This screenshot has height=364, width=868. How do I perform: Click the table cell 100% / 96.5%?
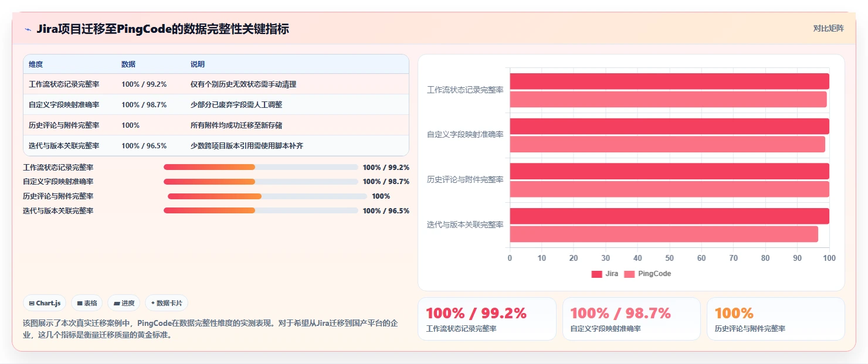coord(144,146)
